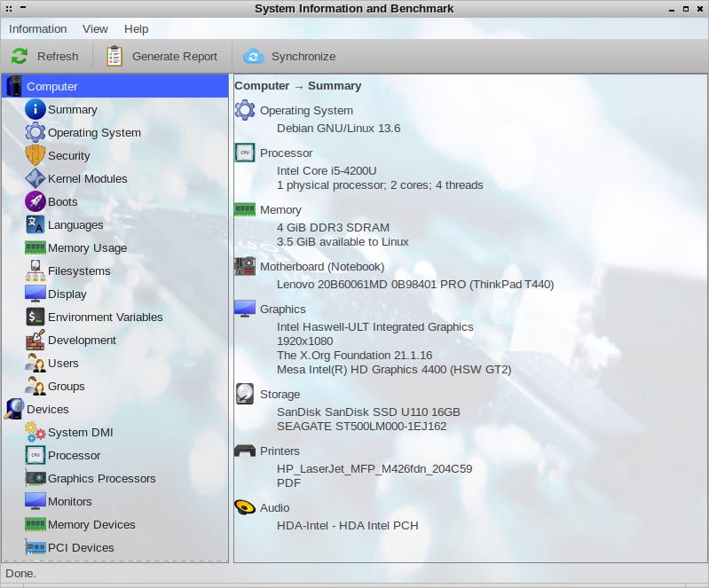
Task: Select the Summary info icon in sidebar
Action: pyautogui.click(x=35, y=109)
